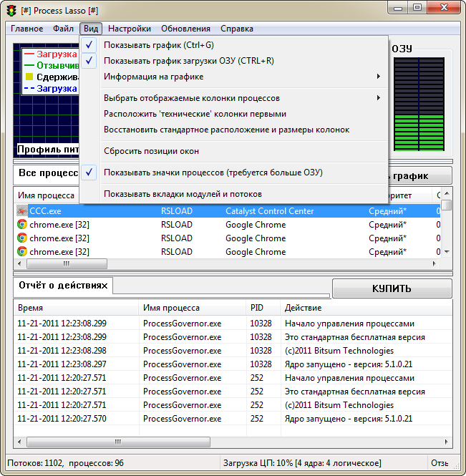Choose 'Расположить технические колонки первыми'

point(234,114)
